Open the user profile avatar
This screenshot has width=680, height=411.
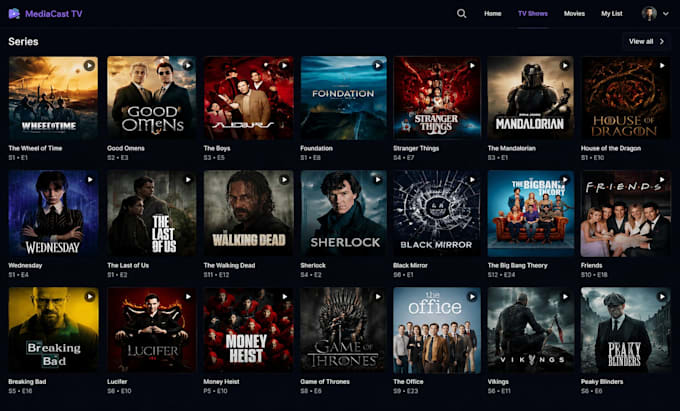pos(649,13)
